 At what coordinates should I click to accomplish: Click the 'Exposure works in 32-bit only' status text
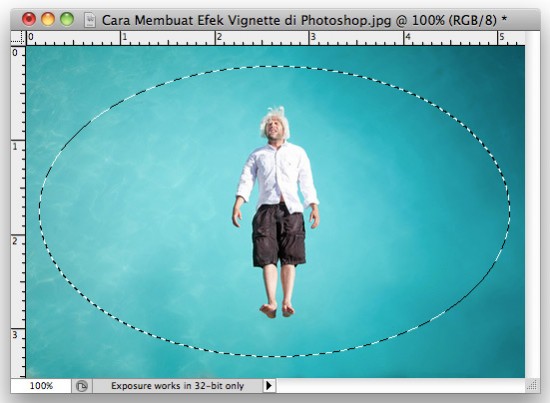pyautogui.click(x=177, y=386)
